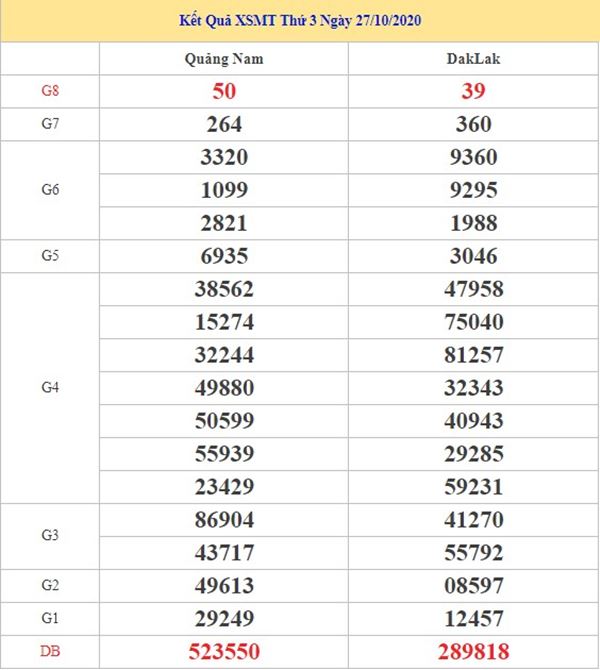
Task: Click the G3 result 86904
Action: [224, 520]
